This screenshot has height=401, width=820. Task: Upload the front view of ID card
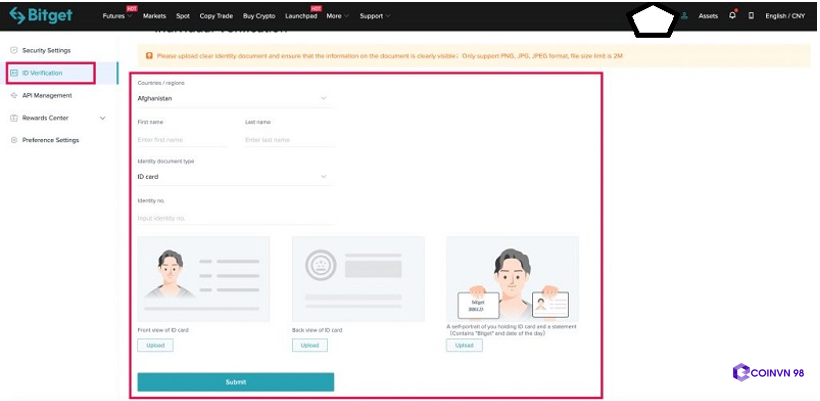coord(155,345)
